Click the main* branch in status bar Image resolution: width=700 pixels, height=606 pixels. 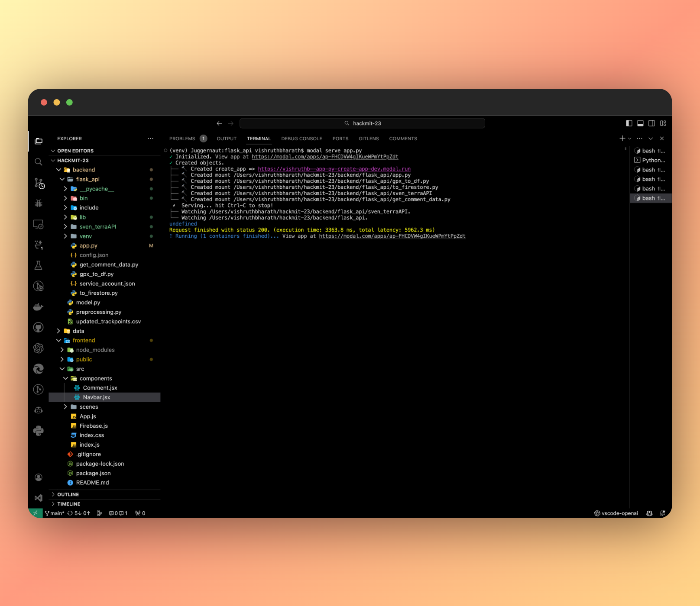tap(55, 513)
